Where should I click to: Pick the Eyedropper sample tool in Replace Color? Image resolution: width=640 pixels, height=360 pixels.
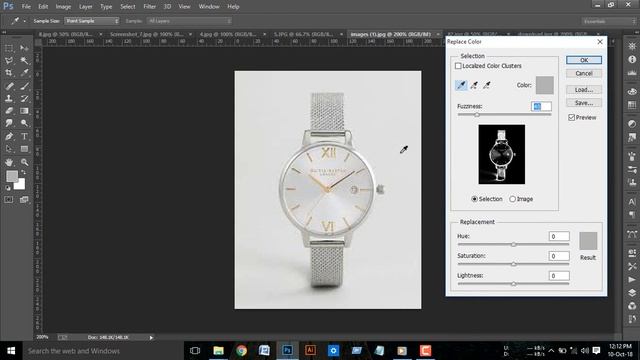coord(461,85)
